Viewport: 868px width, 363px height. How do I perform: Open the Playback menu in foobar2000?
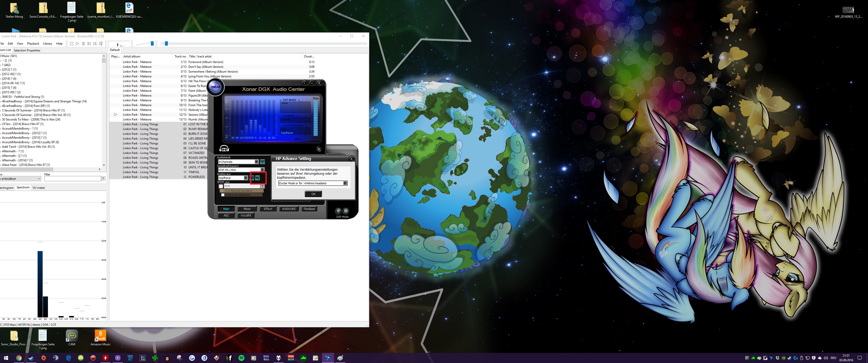pos(33,43)
